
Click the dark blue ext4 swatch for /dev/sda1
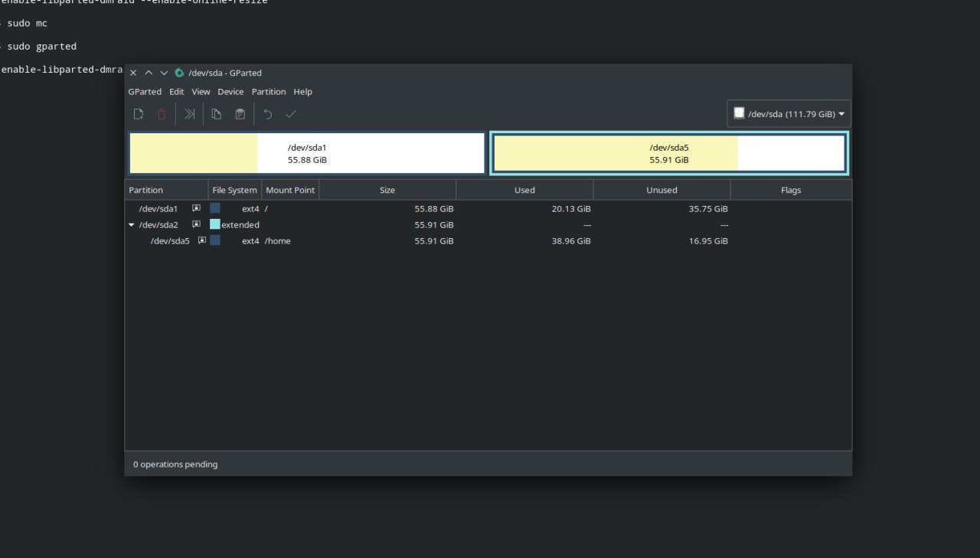[215, 208]
